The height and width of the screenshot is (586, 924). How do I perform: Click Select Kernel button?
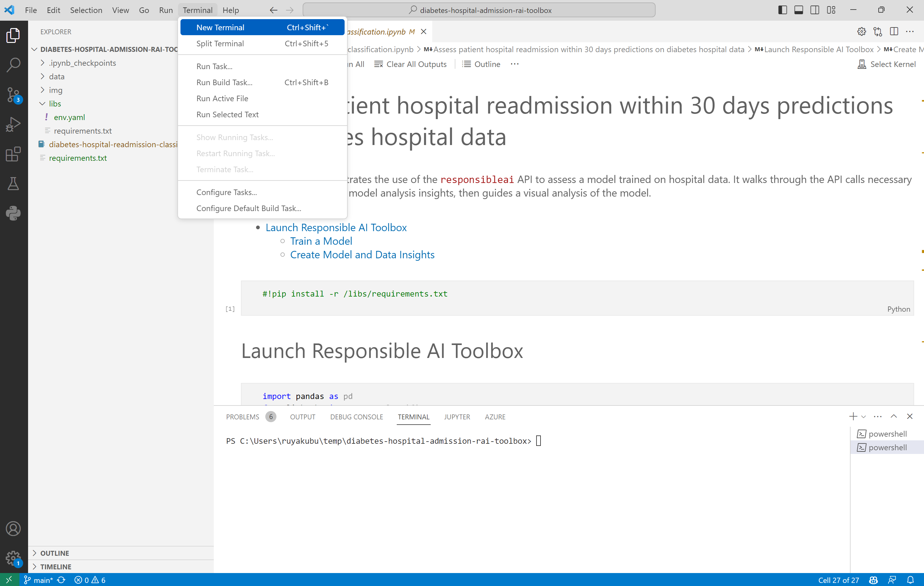(x=887, y=64)
